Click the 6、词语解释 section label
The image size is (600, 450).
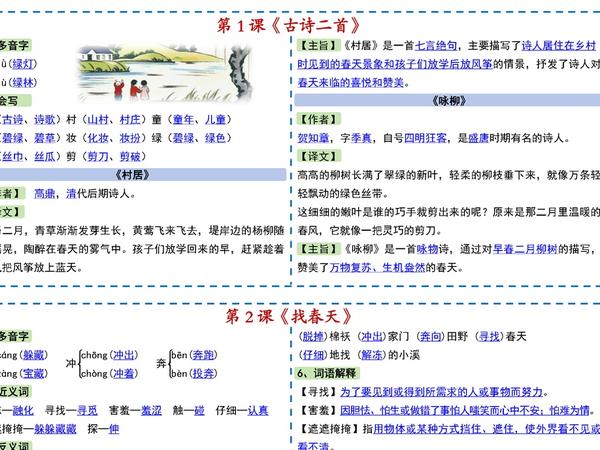click(328, 373)
